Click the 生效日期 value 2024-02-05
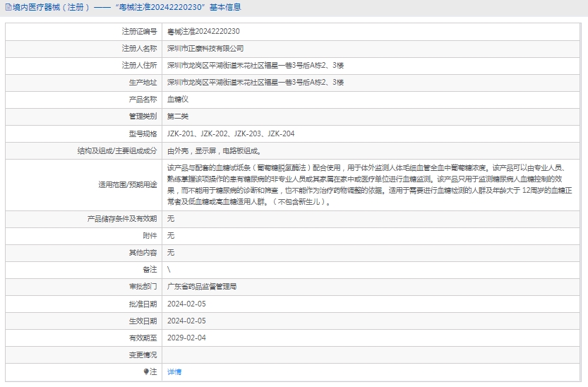This screenshot has width=588, height=387. 186,321
